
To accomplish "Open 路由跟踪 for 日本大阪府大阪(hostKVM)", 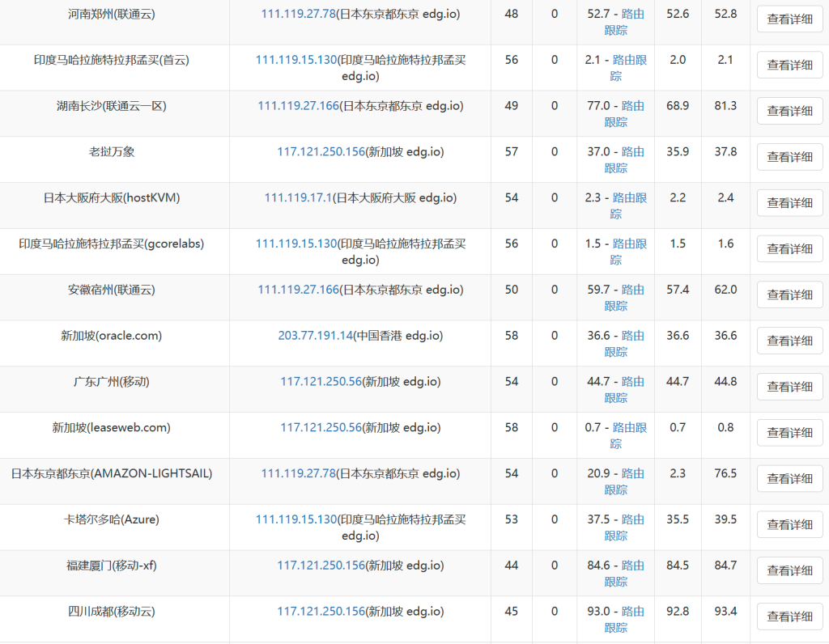I will 629,198.
